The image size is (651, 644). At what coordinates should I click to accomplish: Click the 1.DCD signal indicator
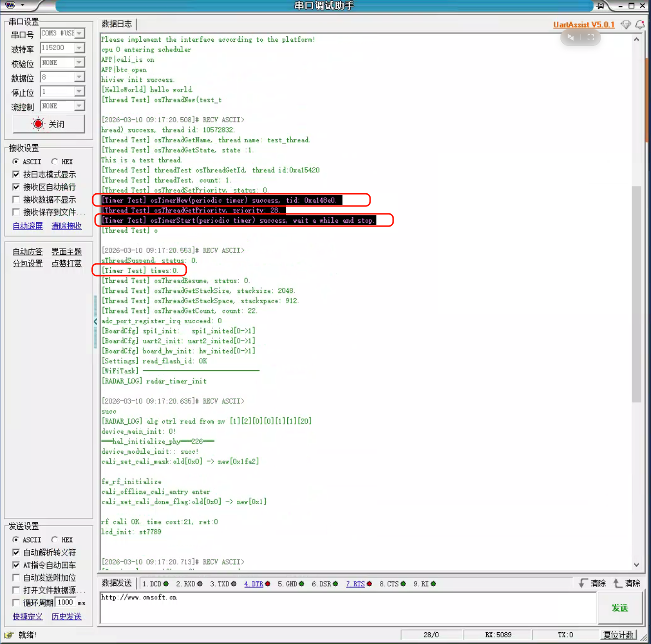(155, 584)
